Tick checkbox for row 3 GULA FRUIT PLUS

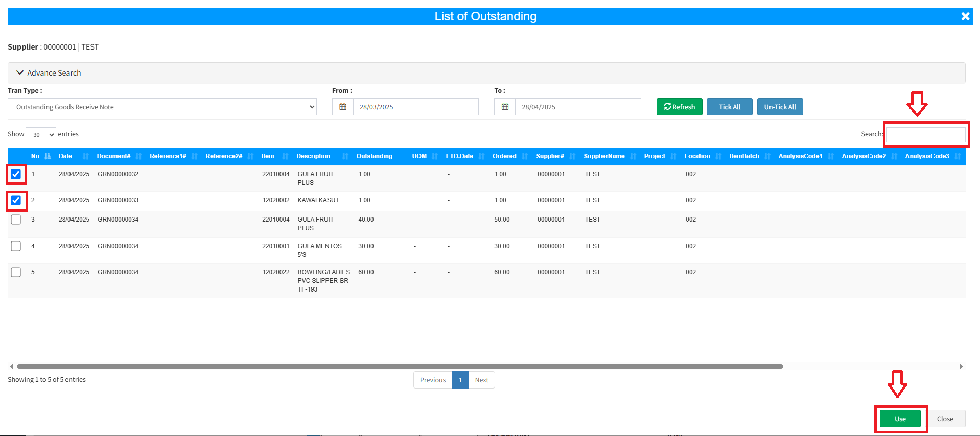16,220
